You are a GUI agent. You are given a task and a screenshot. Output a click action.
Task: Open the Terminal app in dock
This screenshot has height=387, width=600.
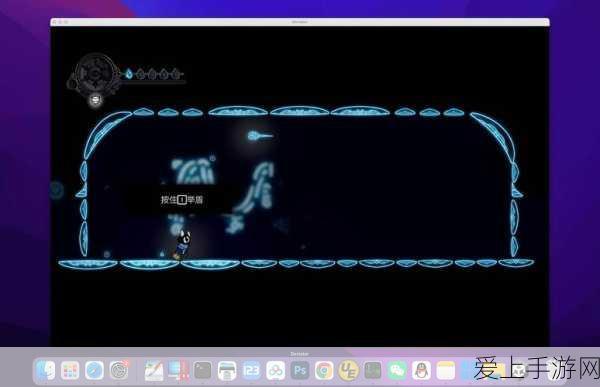coord(202,370)
